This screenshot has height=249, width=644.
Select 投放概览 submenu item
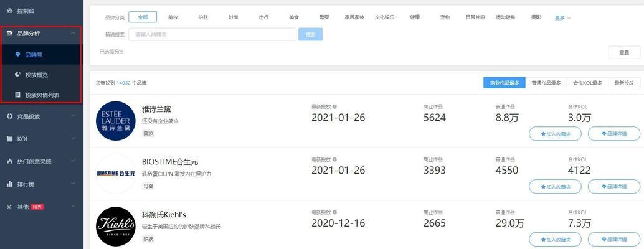point(42,75)
